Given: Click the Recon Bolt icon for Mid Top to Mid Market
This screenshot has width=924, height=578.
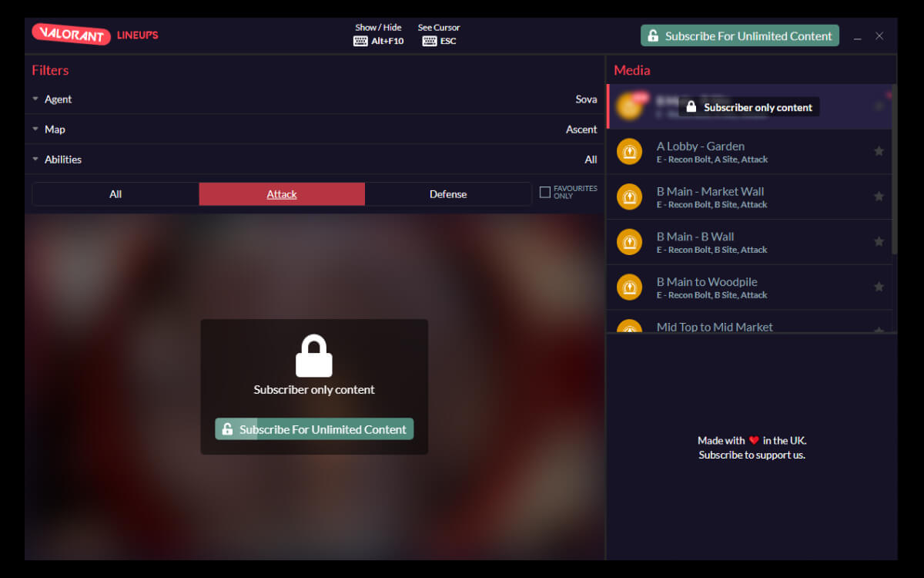Looking at the screenshot, I should pos(629,331).
